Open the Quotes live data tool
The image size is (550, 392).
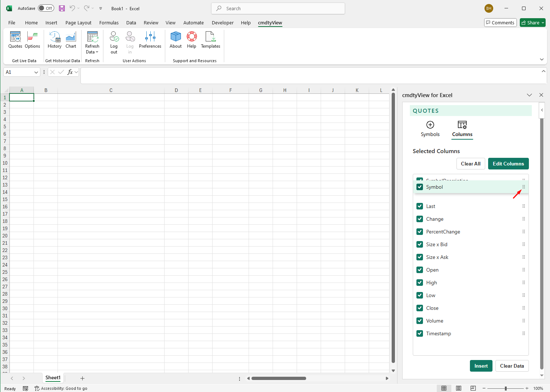[15, 40]
